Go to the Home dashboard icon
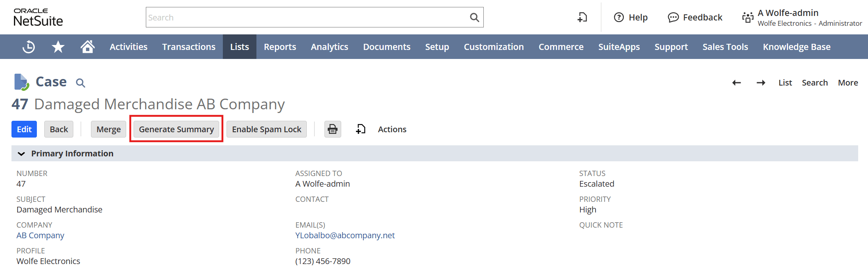The height and width of the screenshot is (271, 868). pyautogui.click(x=88, y=47)
